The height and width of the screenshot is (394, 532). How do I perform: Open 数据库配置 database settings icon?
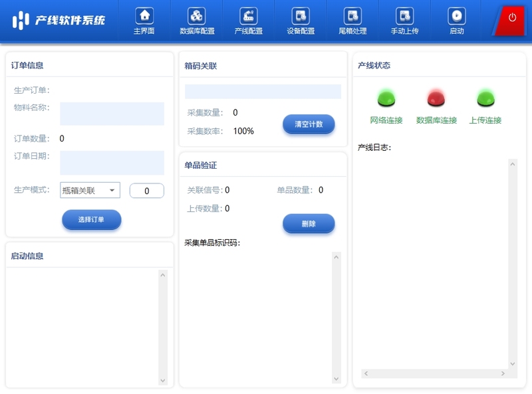click(197, 16)
